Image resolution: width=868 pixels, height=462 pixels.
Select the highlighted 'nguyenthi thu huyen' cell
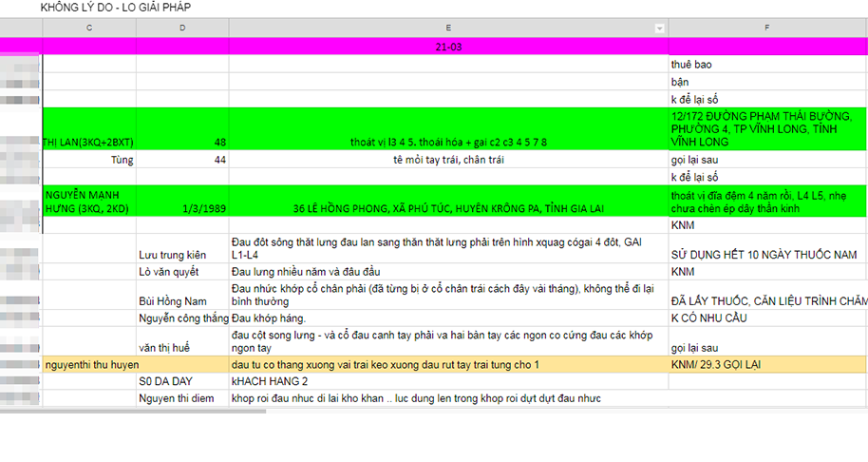pyautogui.click(x=88, y=364)
